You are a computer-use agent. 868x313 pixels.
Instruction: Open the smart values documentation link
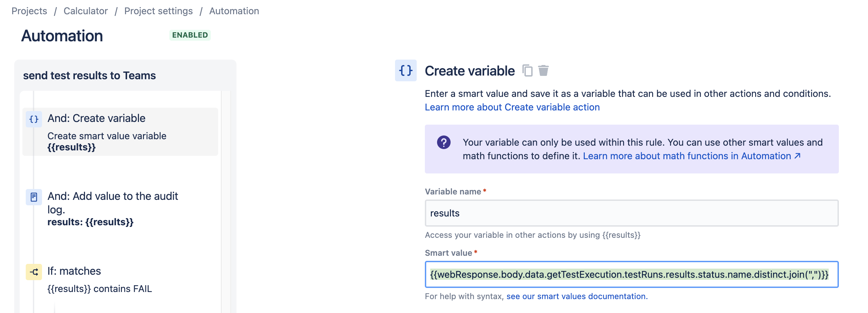click(x=577, y=296)
